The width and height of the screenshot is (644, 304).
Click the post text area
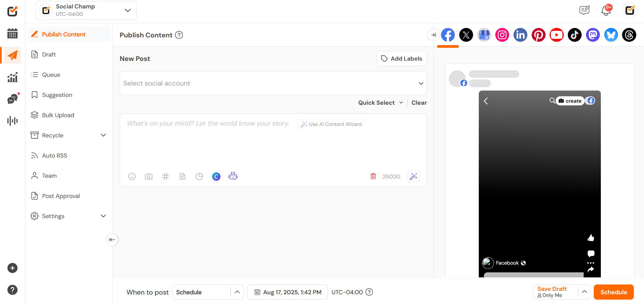(x=273, y=143)
